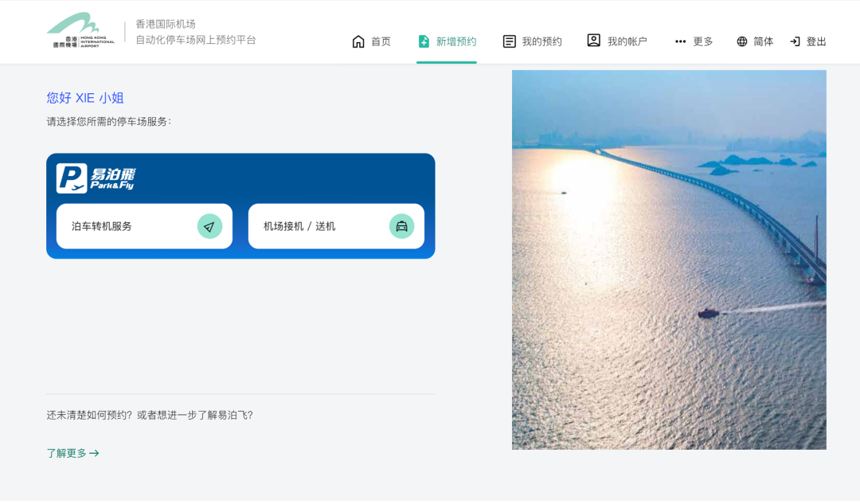
Task: Click the car icon in 机场接机 / 送机
Action: click(x=401, y=226)
